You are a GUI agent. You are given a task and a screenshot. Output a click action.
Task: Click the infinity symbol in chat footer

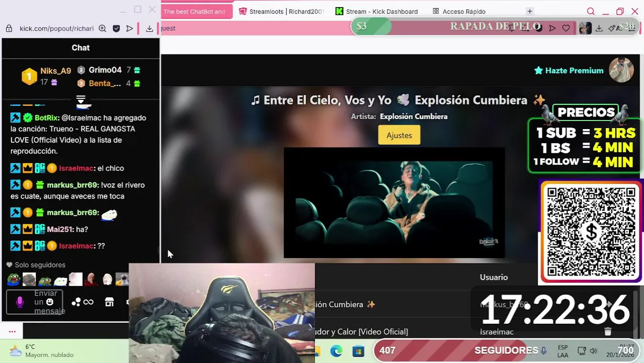click(89, 302)
